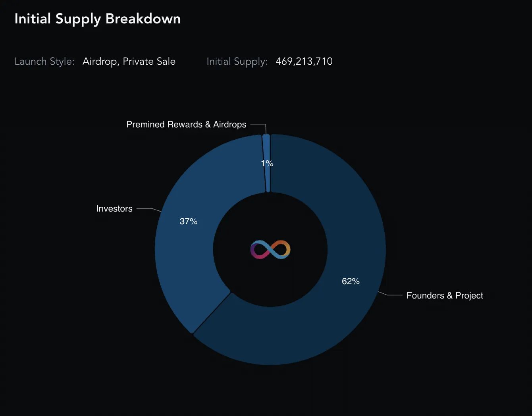532x416 pixels.
Task: Click the 469,213,710 supply figure
Action: point(304,62)
